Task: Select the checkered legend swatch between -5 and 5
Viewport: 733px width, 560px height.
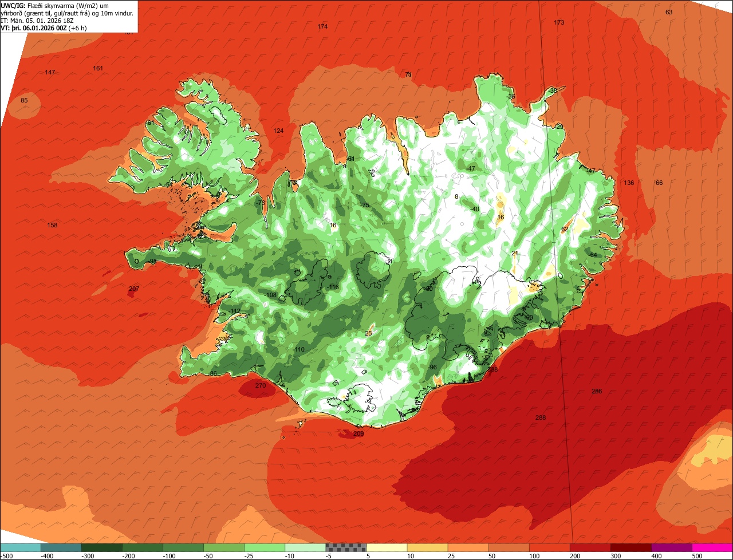Action: (346, 547)
